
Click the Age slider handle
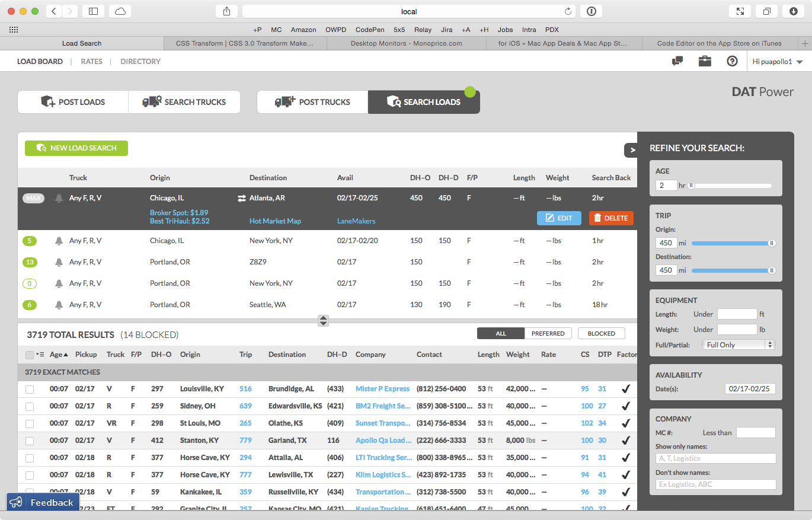(691, 186)
